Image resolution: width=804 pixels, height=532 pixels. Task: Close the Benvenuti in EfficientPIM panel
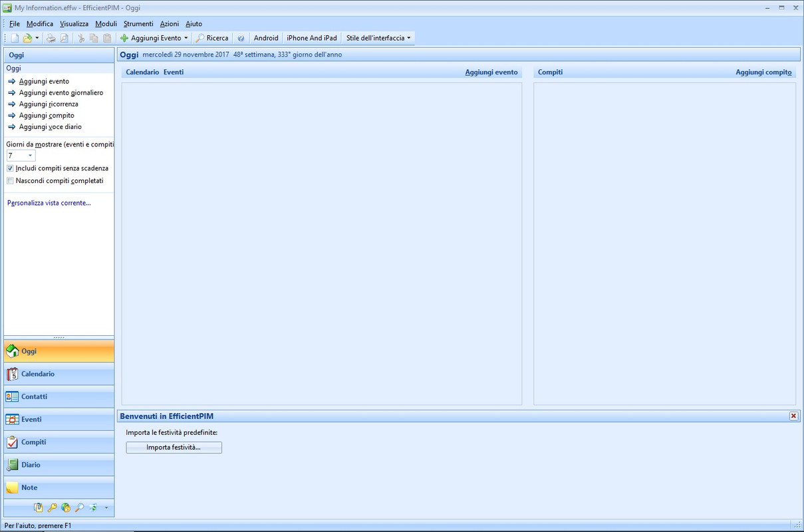[793, 416]
